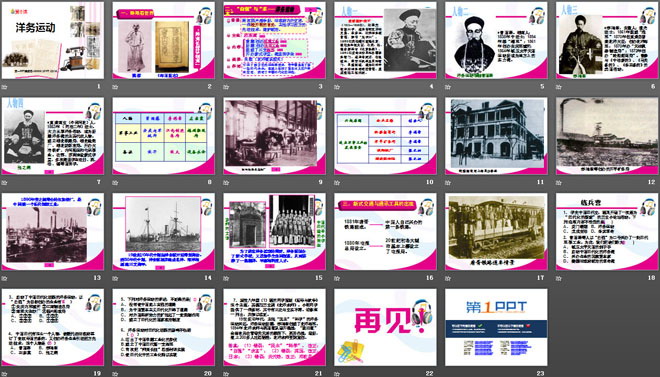
Task: Click animation star under slide 21
Action: pyautogui.click(x=226, y=374)
